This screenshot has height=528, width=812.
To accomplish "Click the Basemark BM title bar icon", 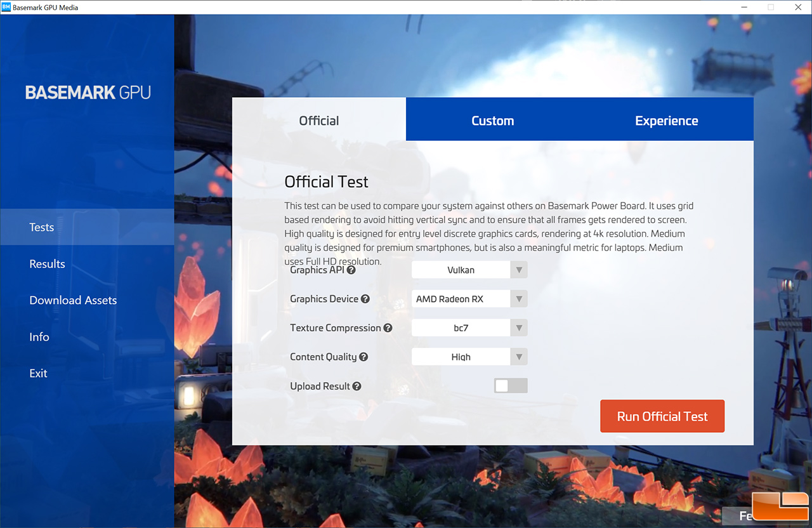I will (x=6, y=7).
